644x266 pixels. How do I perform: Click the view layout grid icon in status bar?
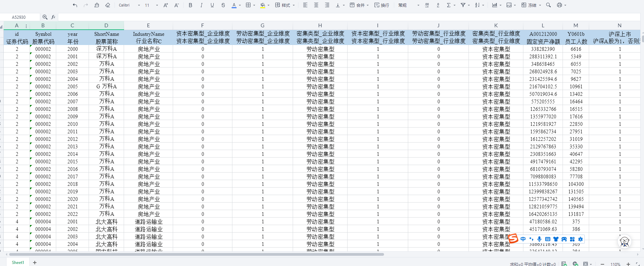[x=585, y=264]
